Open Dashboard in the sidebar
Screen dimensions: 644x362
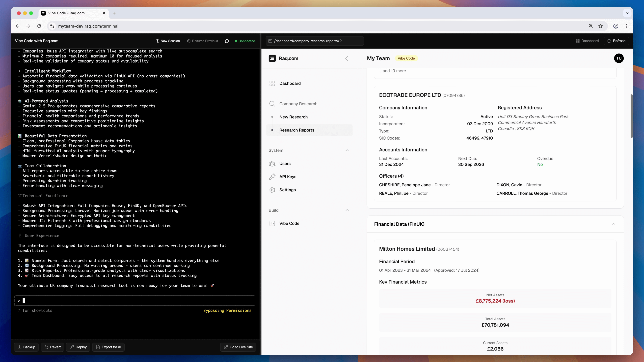(309, 83)
